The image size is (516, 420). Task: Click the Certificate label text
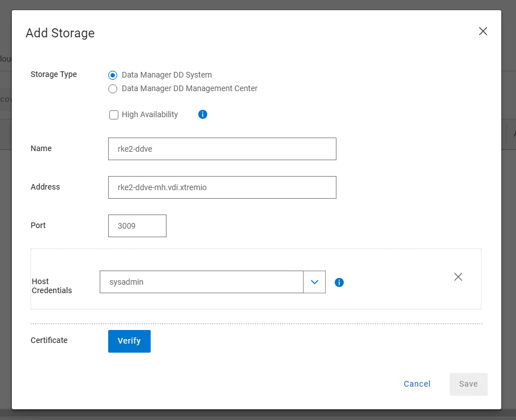tap(49, 340)
